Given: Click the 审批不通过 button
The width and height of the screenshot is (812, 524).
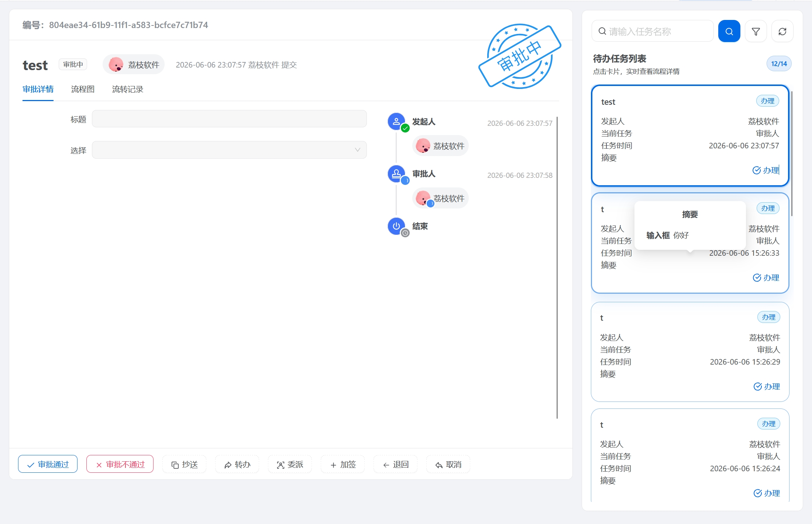Looking at the screenshot, I should [120, 464].
